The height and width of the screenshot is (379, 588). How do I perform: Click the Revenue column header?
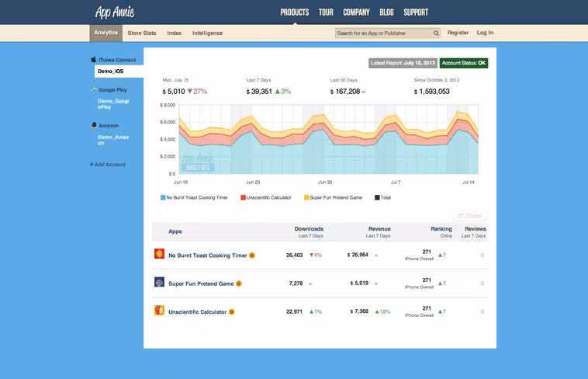click(x=379, y=229)
